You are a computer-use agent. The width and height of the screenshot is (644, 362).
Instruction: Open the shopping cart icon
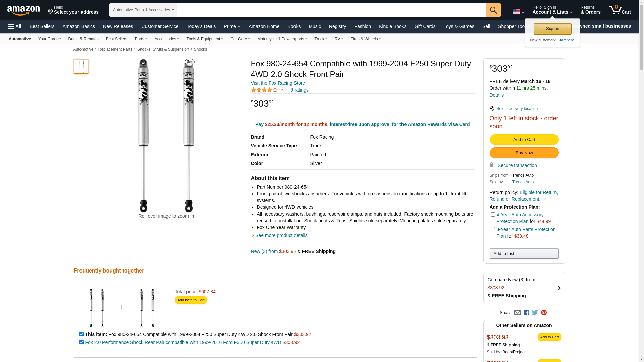pyautogui.click(x=620, y=10)
